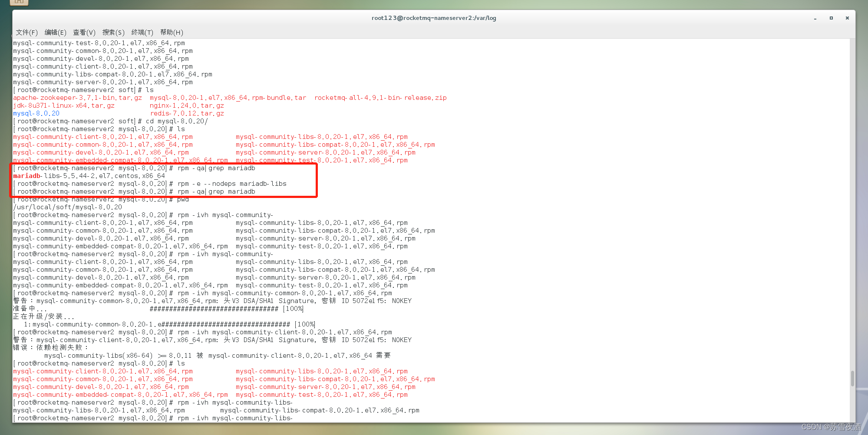Screen dimensions: 868x435
Task: Open the 帮助(H) menu
Action: 172,32
